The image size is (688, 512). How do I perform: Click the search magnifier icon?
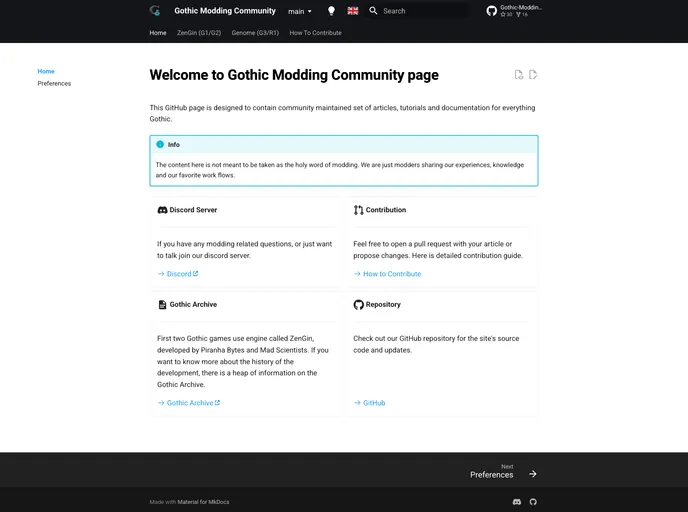pos(373,11)
